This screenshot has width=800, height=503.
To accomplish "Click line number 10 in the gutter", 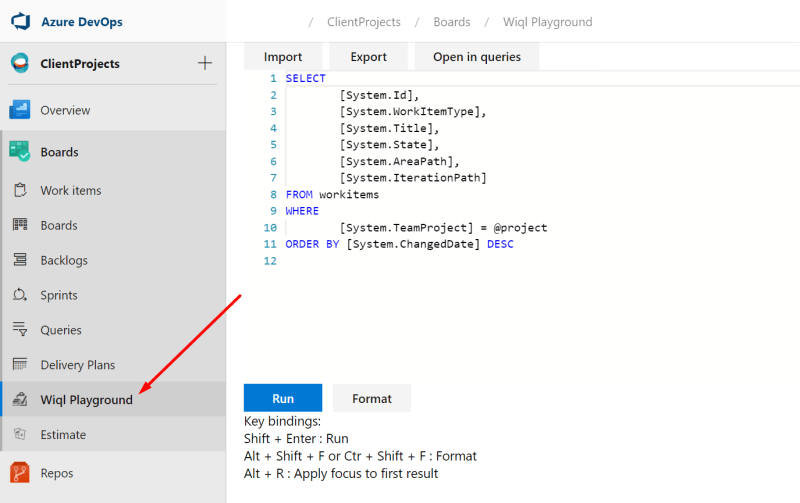I will [270, 228].
